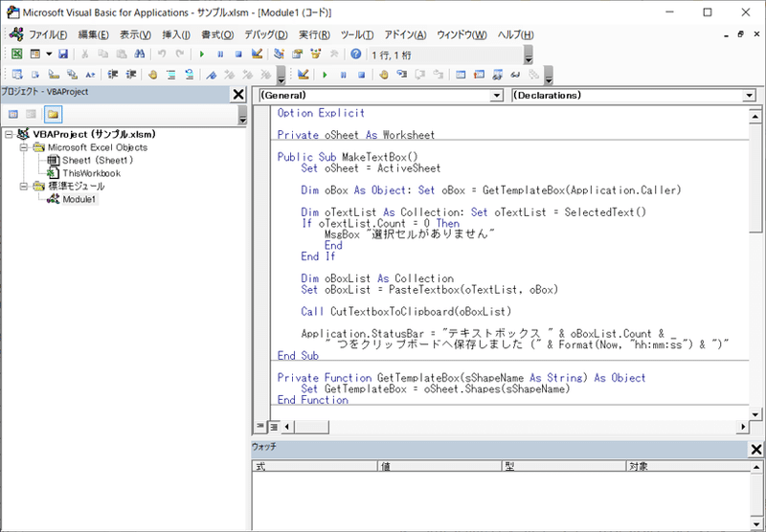This screenshot has width=766, height=532.
Task: Open the ツール(T) menu
Action: click(356, 35)
